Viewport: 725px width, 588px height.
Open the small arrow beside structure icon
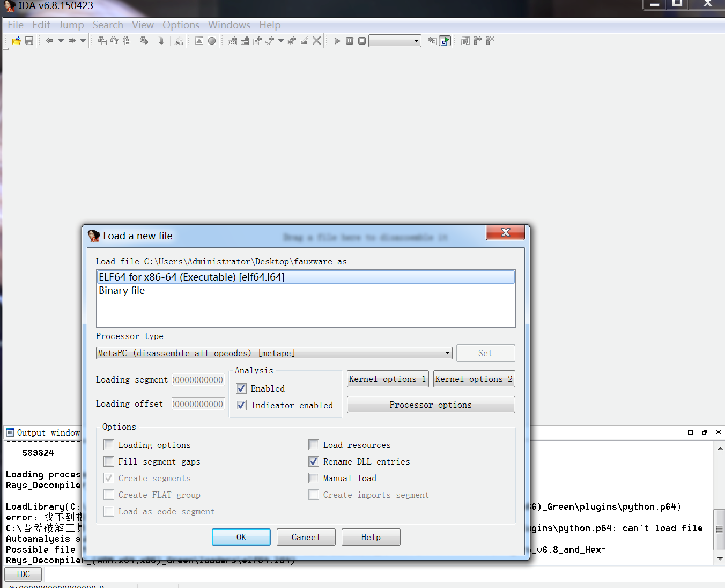tap(280, 41)
